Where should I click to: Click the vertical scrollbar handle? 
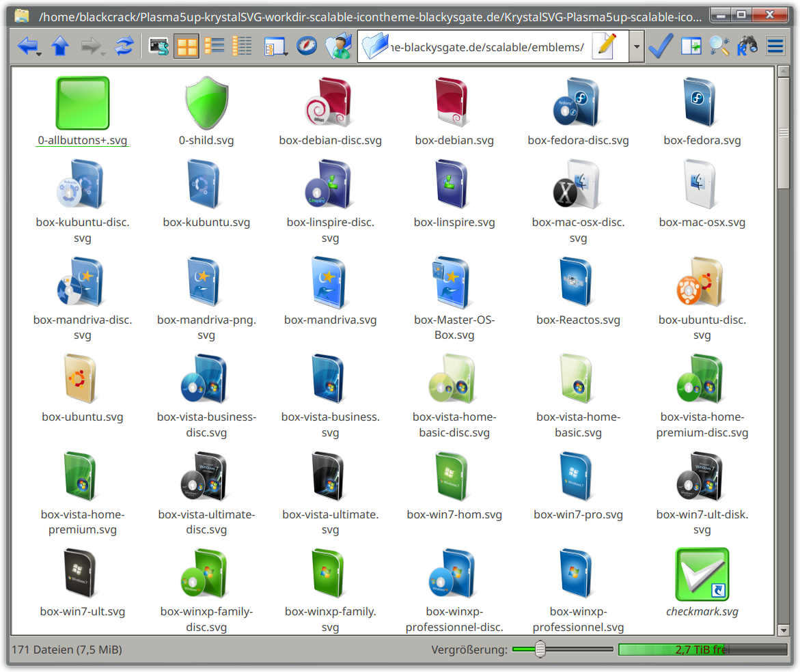783,132
